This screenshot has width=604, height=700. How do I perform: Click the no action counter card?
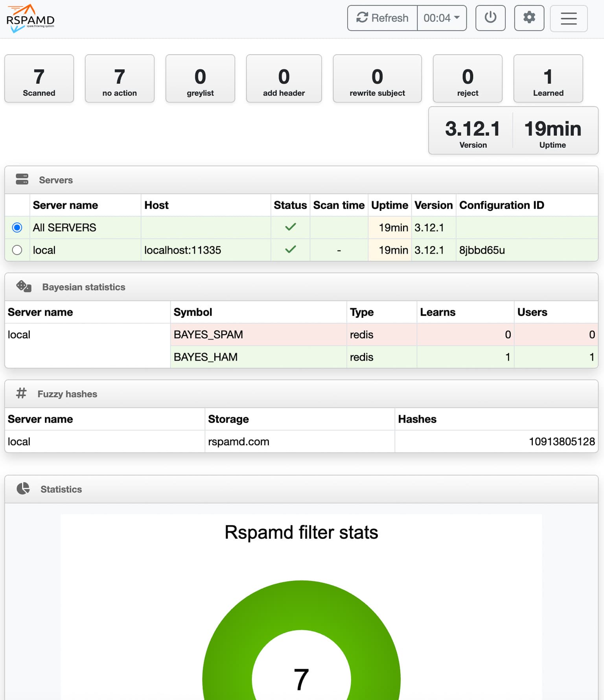120,79
